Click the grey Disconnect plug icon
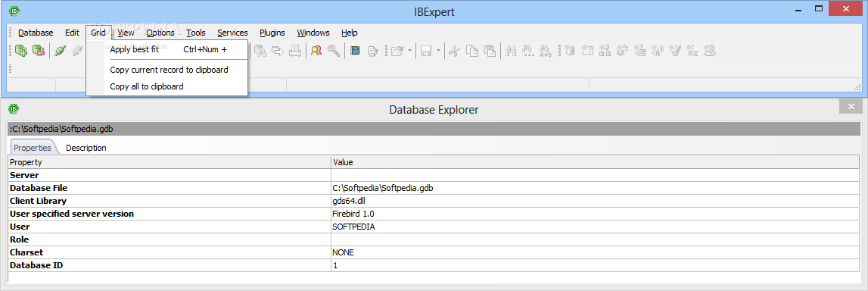 [x=77, y=51]
